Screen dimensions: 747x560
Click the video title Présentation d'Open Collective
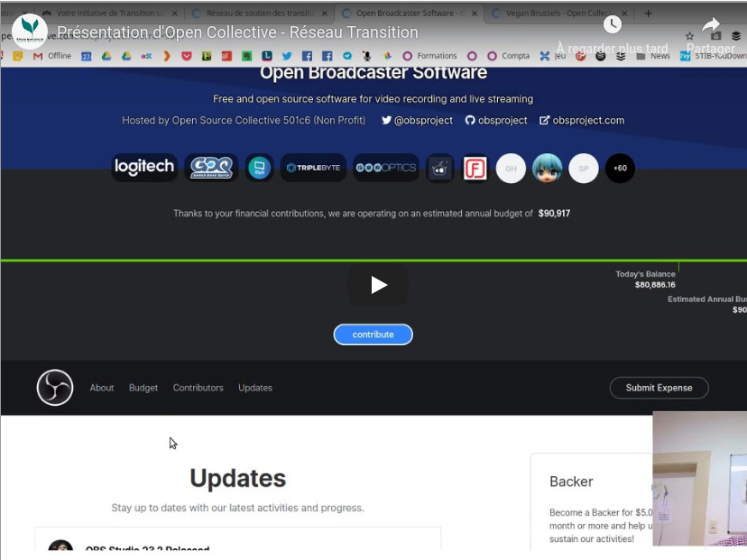tap(238, 32)
